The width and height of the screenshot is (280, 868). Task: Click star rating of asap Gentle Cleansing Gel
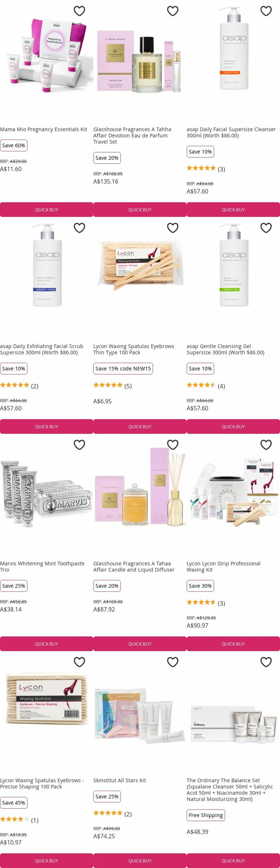click(x=201, y=385)
